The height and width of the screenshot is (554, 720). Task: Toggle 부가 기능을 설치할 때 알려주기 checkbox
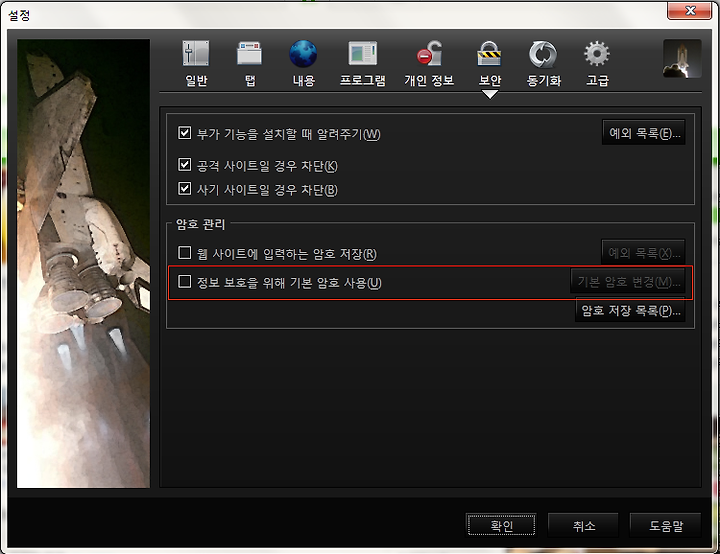(185, 133)
